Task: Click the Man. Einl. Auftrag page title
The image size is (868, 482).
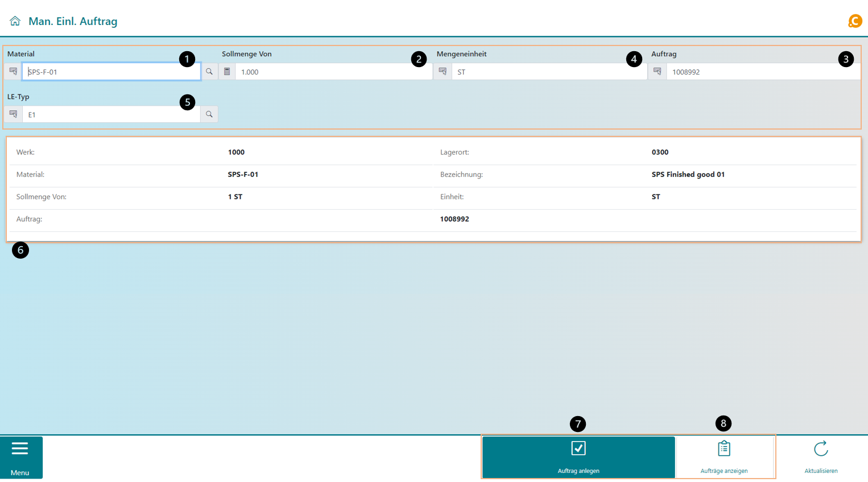Action: coord(73,21)
